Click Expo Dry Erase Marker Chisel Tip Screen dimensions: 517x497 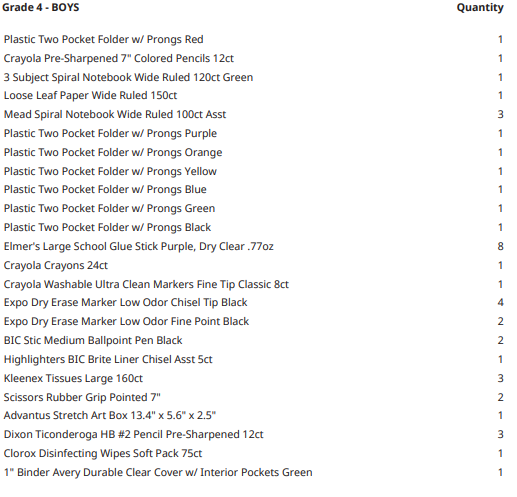(125, 302)
